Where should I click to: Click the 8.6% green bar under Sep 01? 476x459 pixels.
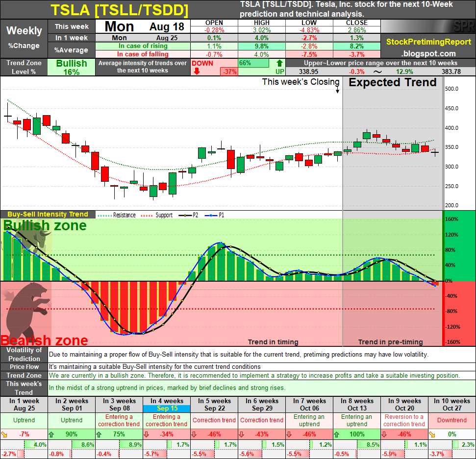pos(83,445)
